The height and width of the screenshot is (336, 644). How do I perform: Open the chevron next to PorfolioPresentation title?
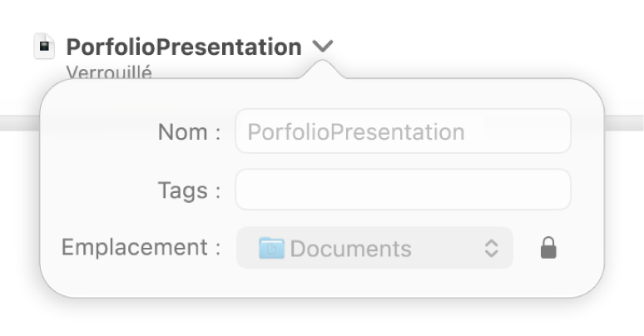324,47
